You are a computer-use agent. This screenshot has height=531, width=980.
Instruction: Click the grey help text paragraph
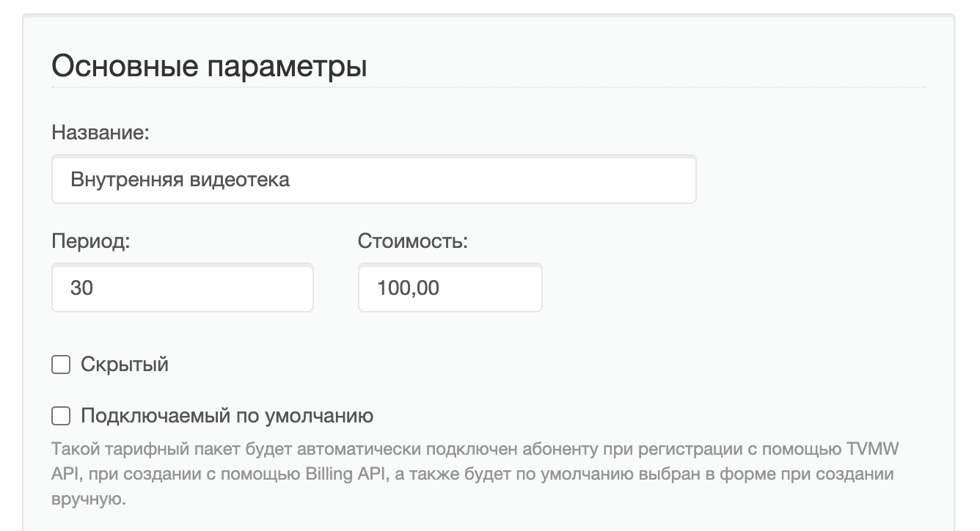[477, 474]
